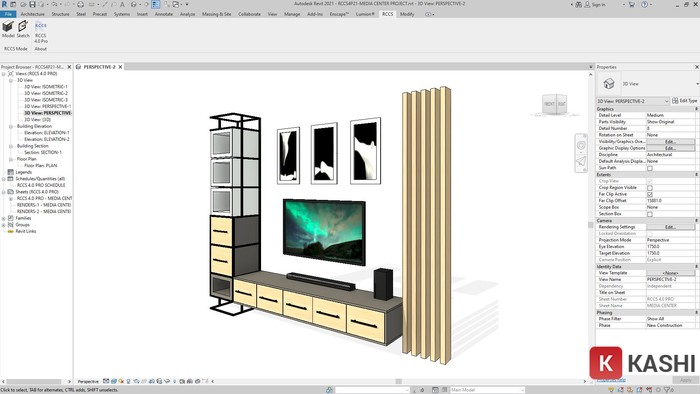Toggle the Crop Region Visible checkbox

[650, 188]
